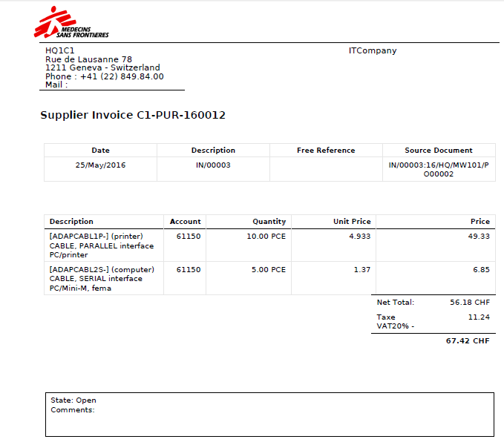Click the 'IN/00003' description value
This screenshot has width=504, height=442.
214,165
